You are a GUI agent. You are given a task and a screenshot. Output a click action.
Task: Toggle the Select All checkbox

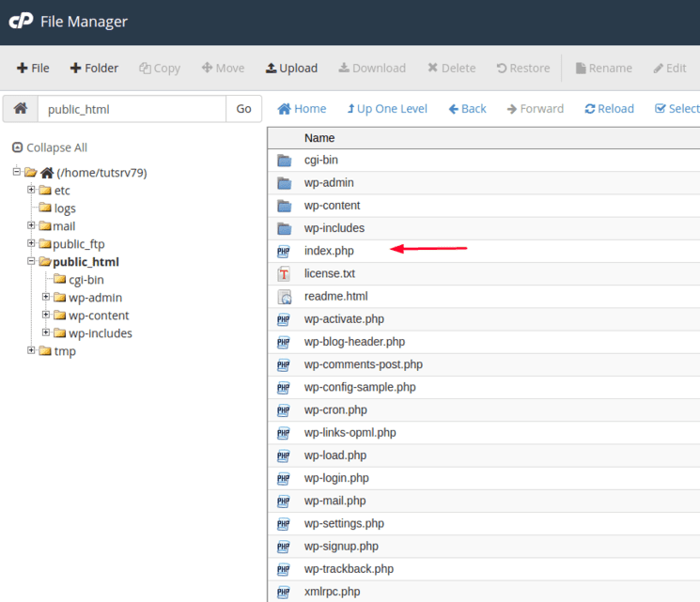661,109
